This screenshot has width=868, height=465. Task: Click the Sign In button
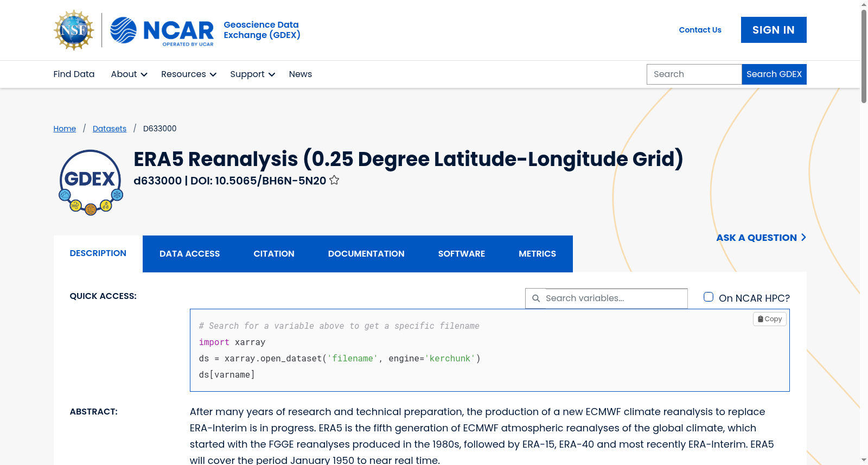(x=774, y=30)
